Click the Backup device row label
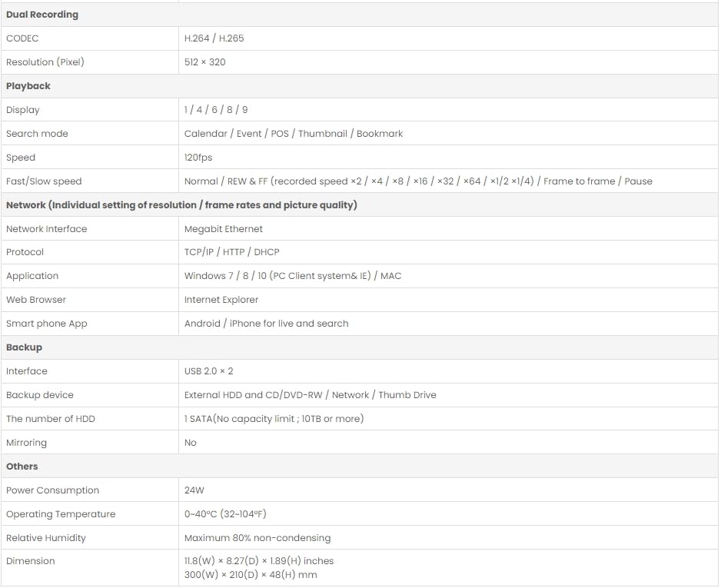Screen dimensions: 721x588 coord(40,395)
